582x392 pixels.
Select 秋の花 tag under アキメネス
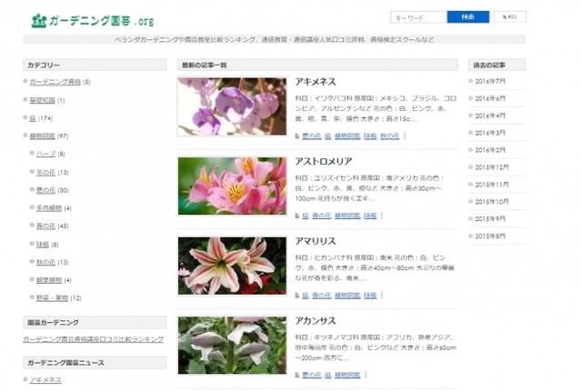tap(390, 136)
